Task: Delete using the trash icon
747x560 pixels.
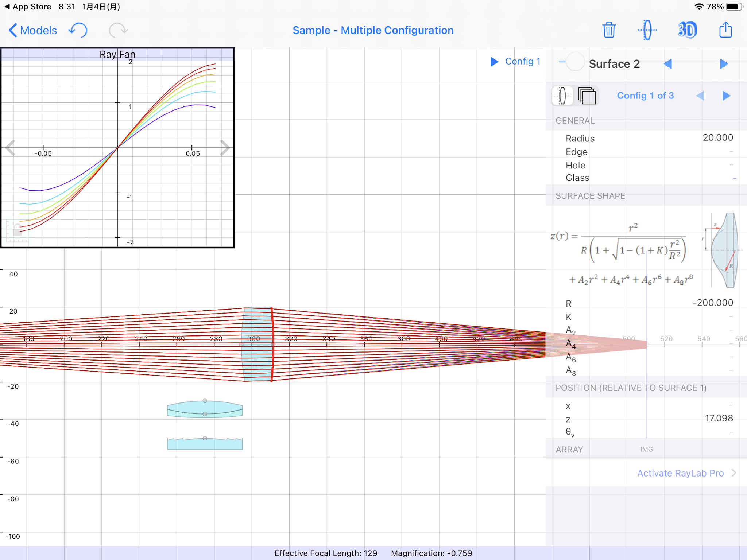Action: [609, 30]
